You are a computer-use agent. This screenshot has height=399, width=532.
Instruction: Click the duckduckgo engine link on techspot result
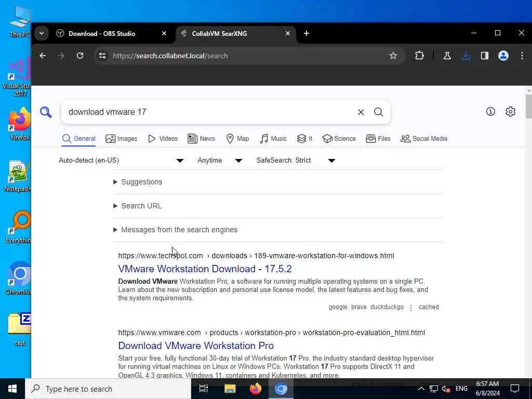[387, 307]
